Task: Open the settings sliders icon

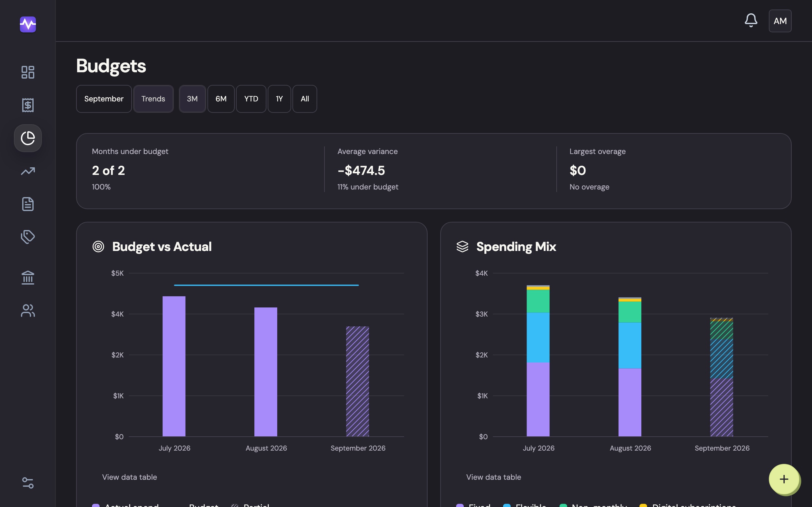Action: (x=28, y=483)
